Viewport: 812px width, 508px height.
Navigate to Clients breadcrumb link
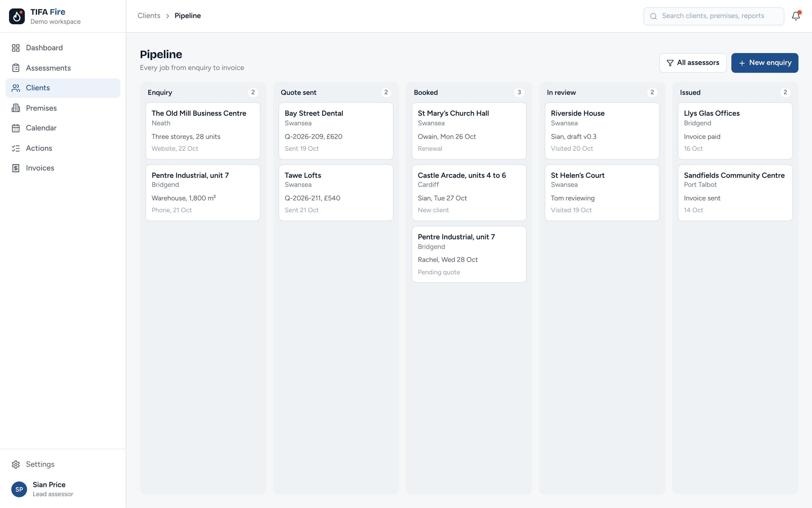coord(149,16)
